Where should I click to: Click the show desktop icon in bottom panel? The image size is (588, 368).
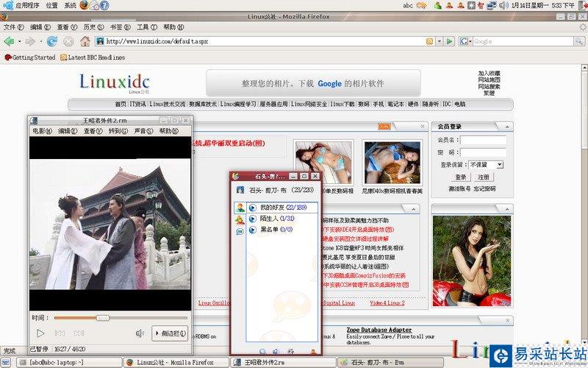tap(7, 363)
